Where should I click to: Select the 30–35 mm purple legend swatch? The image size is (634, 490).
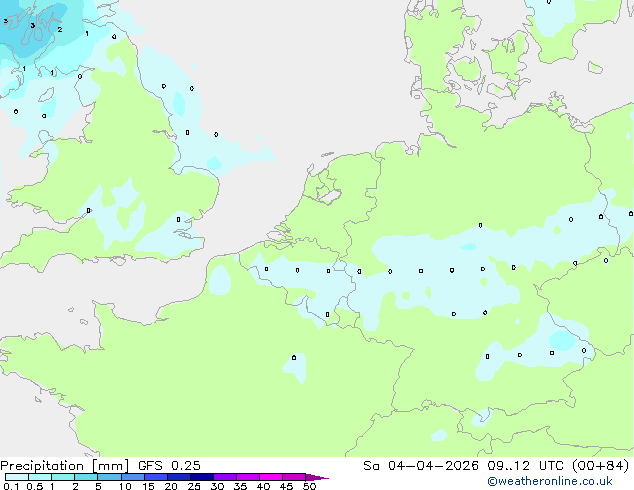click(x=225, y=477)
